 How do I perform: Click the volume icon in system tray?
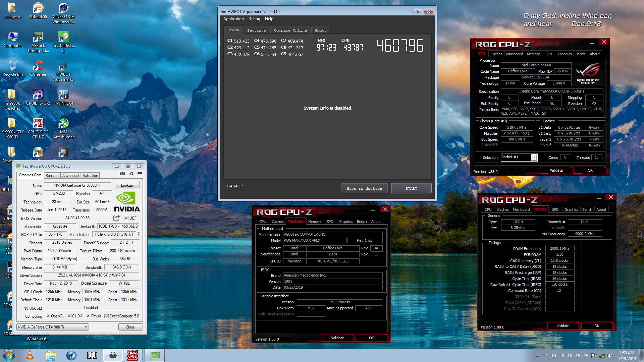point(610,356)
